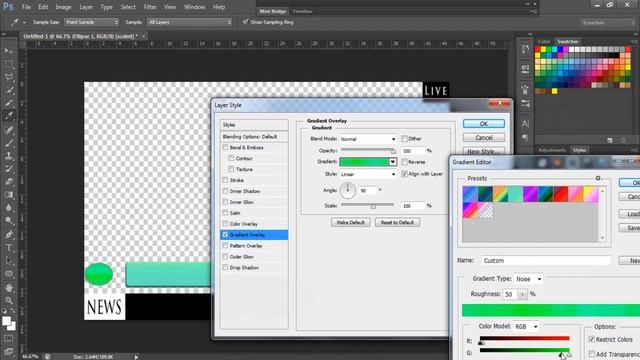Screen dimensions: 640x360
Task: Uncheck the Gradient Overlay checkbox
Action: tap(225, 235)
